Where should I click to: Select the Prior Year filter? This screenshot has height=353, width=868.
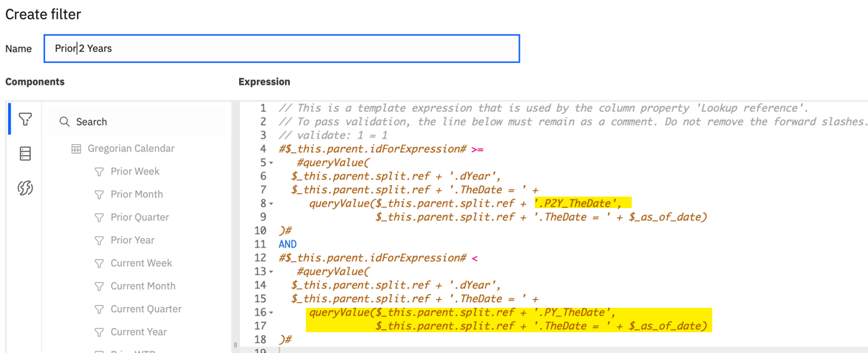point(132,240)
